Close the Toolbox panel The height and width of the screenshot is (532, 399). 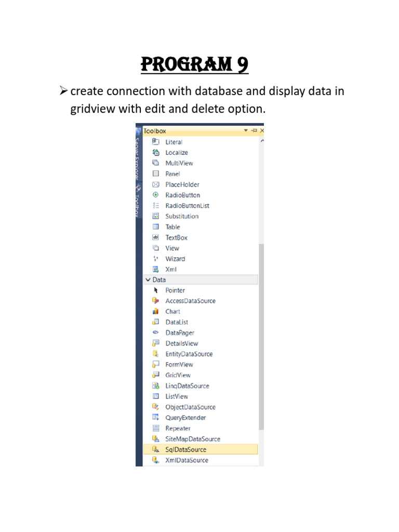pos(262,131)
